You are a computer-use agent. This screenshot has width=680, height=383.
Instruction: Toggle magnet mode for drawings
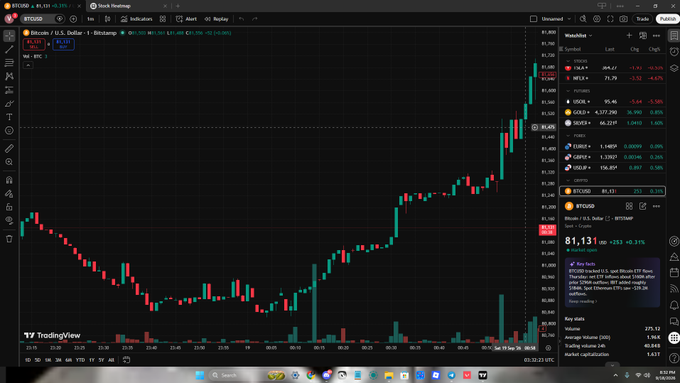point(9,180)
